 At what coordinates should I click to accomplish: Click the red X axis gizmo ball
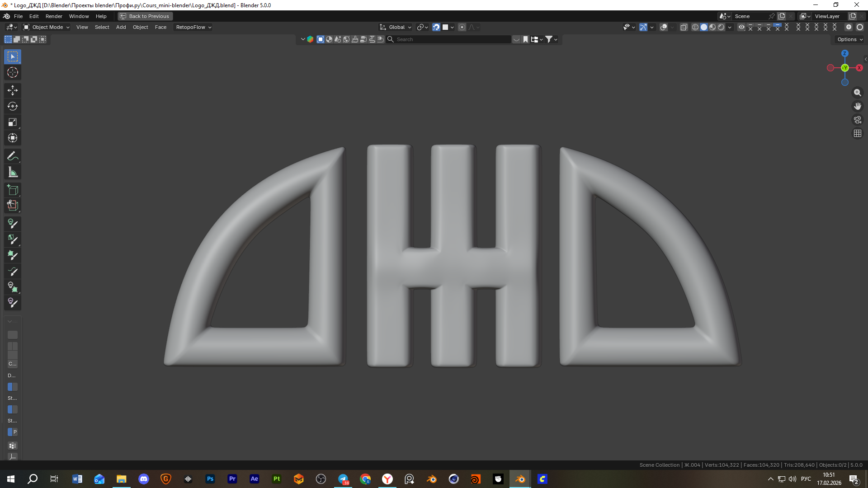(x=859, y=68)
